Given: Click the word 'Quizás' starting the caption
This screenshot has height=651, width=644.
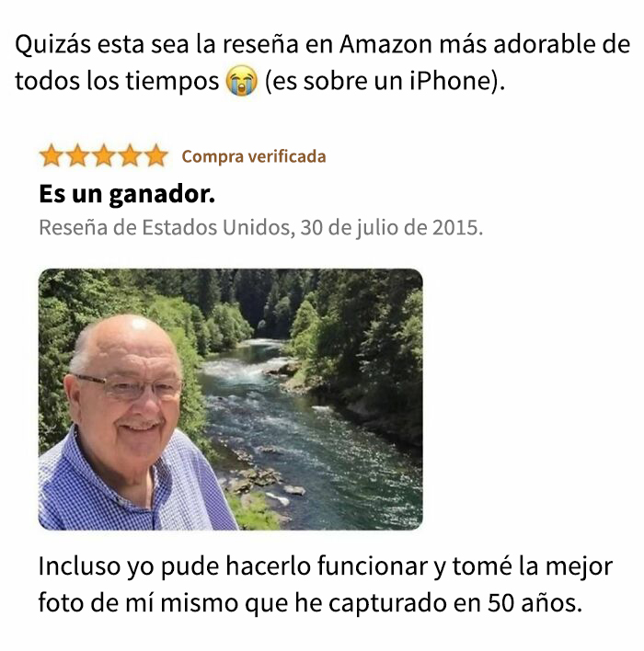Looking at the screenshot, I should click(52, 44).
